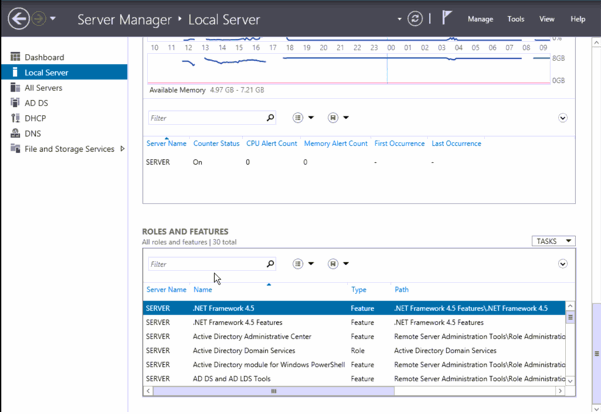Open the Tools menu
Screen dimensions: 601x414
point(516,19)
